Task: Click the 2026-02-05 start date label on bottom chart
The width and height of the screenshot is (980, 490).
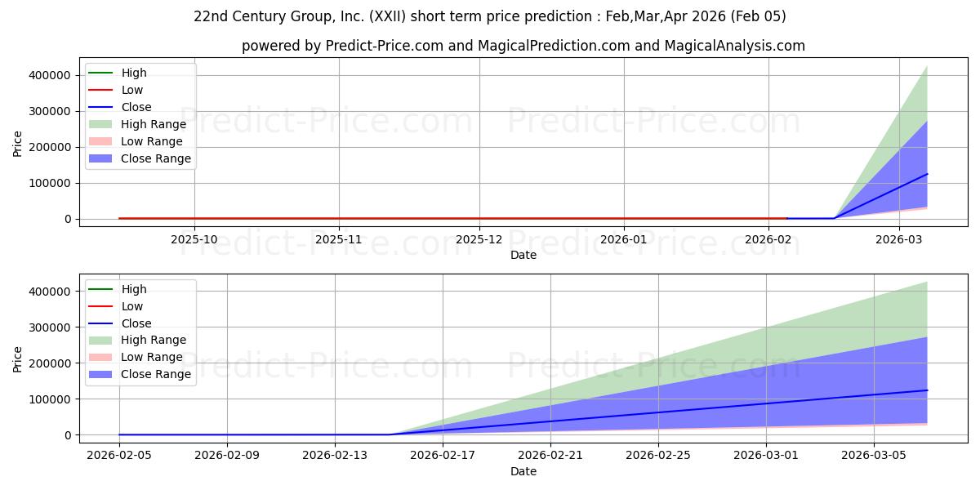Action: 119,456
